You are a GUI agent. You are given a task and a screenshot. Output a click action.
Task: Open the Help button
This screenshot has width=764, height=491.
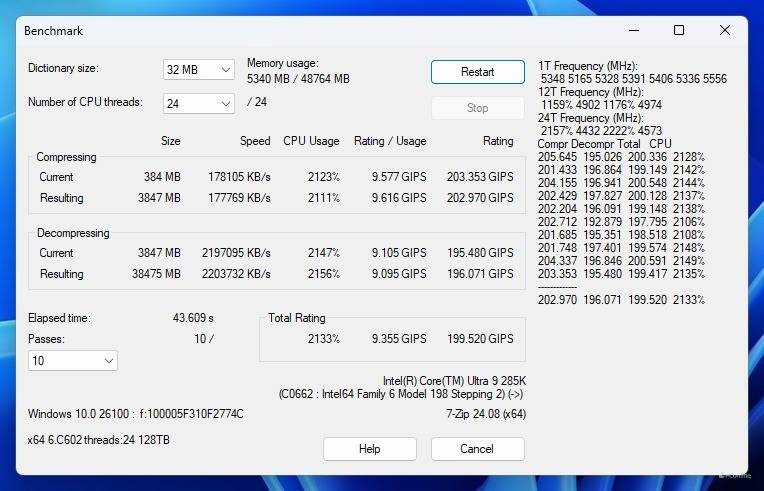click(369, 449)
